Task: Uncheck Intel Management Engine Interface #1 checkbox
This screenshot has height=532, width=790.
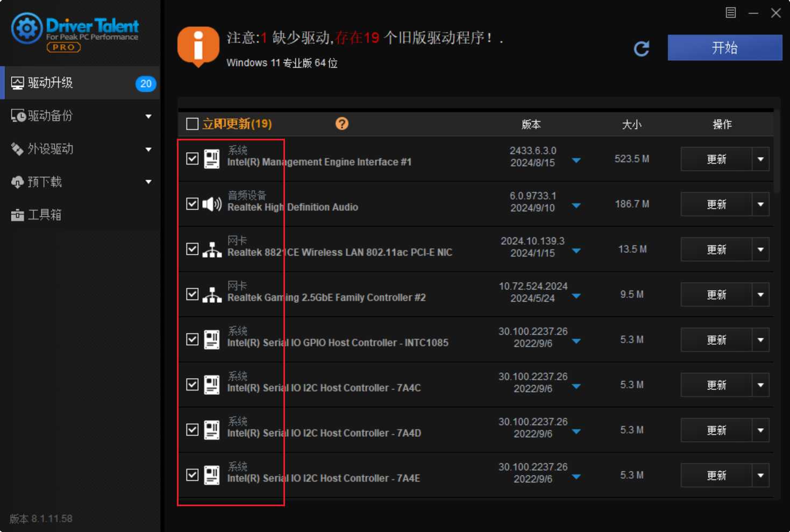Action: [192, 159]
